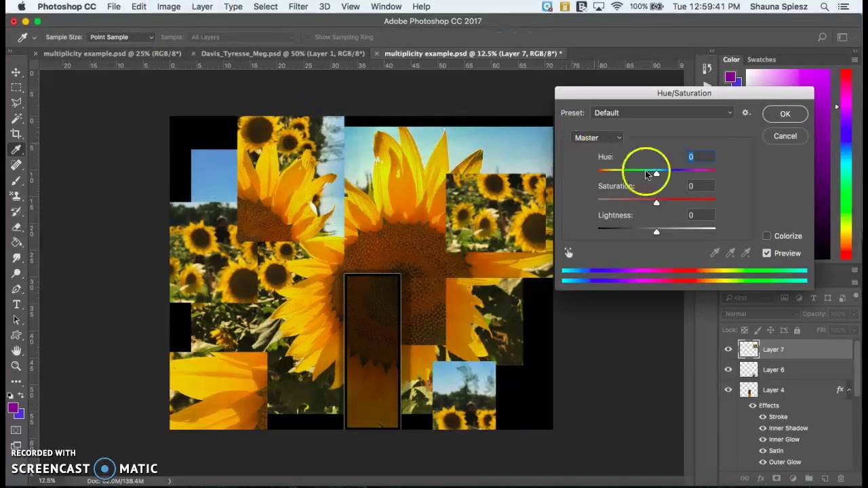Select the Dodge tool
The width and height of the screenshot is (868, 488).
[x=16, y=274]
